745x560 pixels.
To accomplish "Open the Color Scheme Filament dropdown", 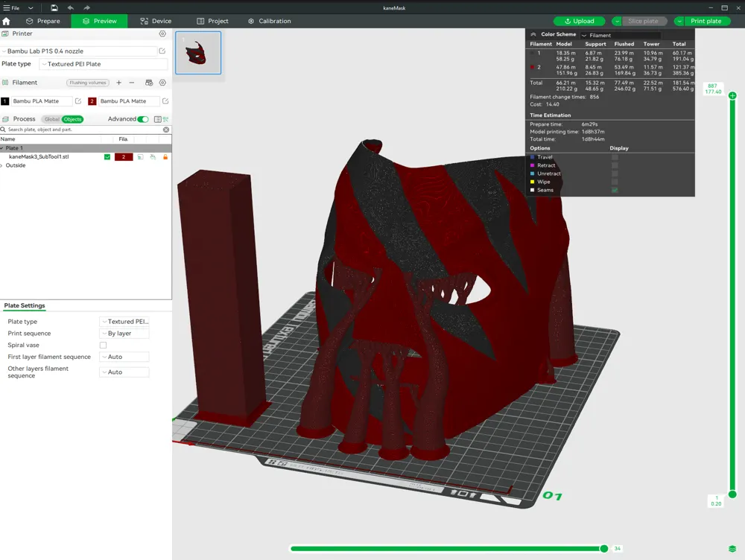I will tap(620, 35).
